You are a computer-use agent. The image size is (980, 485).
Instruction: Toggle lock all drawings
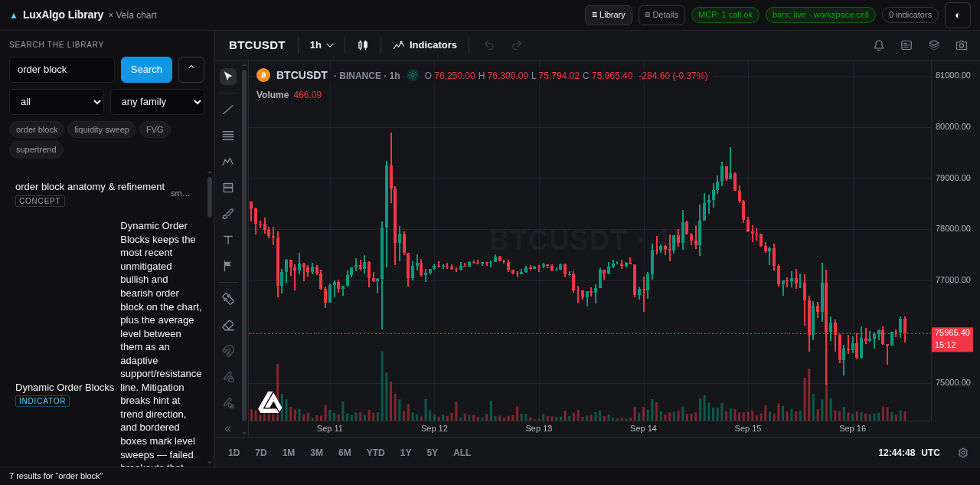[x=228, y=403]
